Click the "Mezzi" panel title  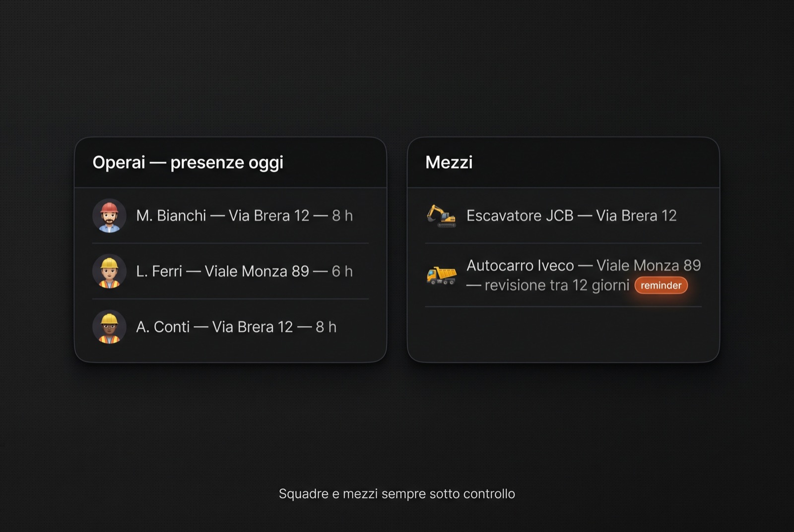449,162
